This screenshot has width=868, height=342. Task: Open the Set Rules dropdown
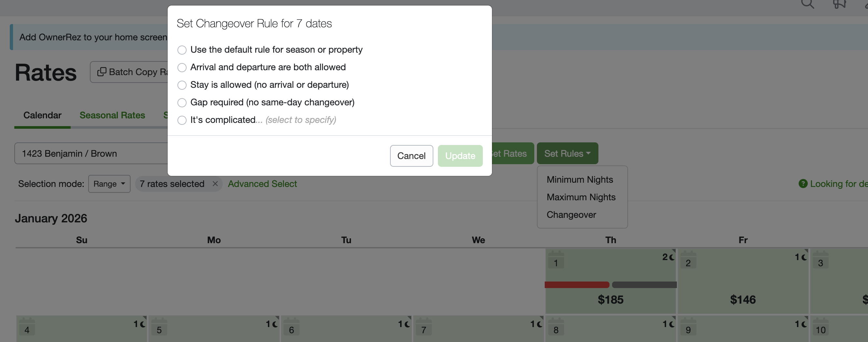click(567, 153)
